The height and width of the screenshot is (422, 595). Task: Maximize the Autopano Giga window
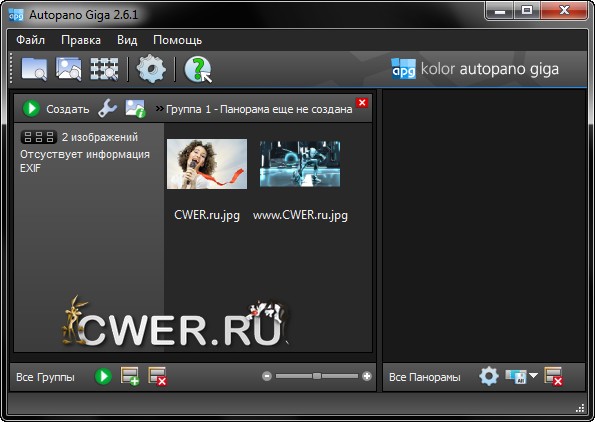(527, 10)
